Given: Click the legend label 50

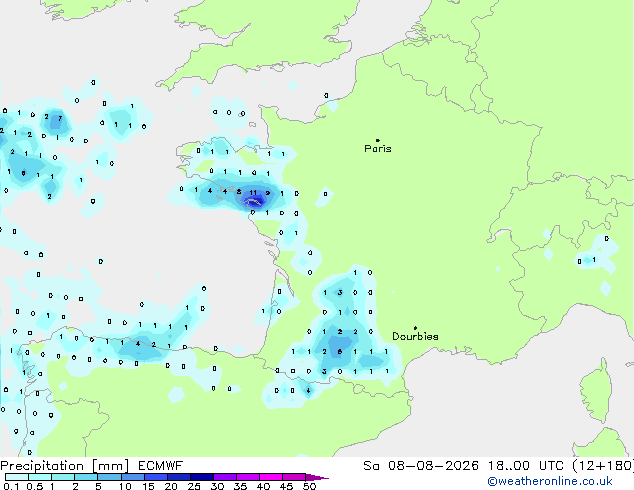Looking at the screenshot, I should [309, 486].
